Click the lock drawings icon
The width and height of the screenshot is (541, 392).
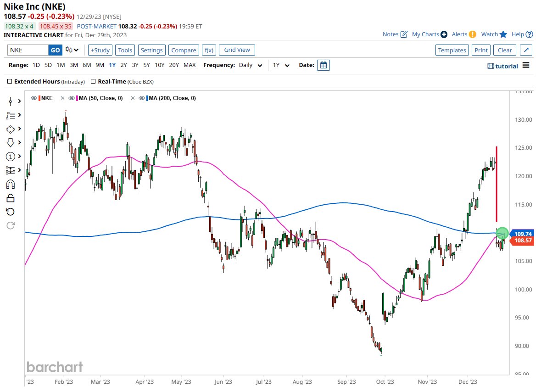(11, 198)
